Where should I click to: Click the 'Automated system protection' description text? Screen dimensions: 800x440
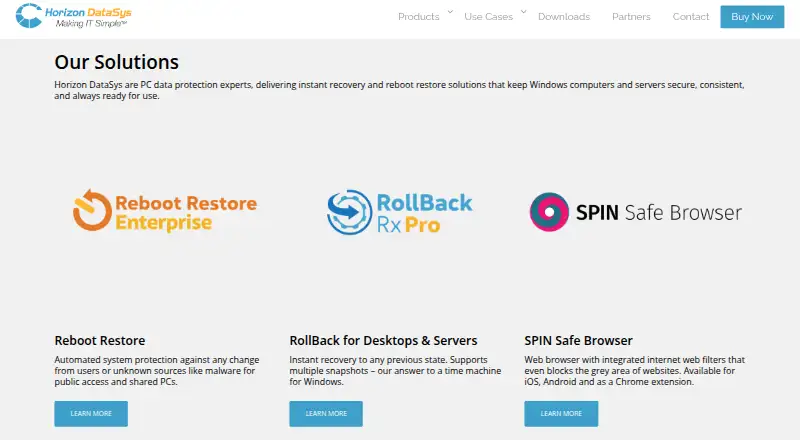click(x=157, y=371)
